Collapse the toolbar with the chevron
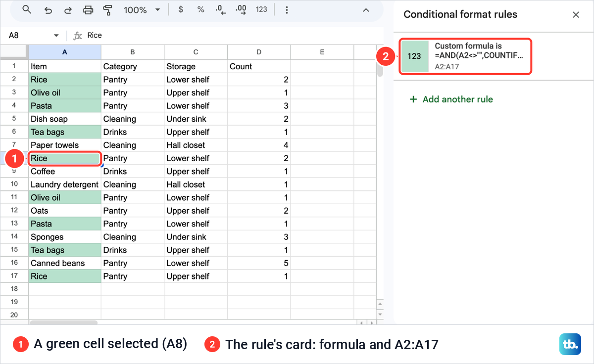The height and width of the screenshot is (364, 594). click(x=366, y=10)
